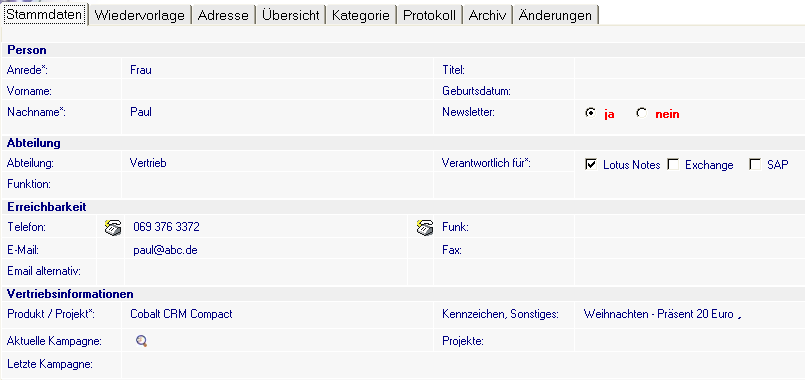The image size is (805, 380).
Task: Switch to the Änderungen tab
Action: click(555, 15)
